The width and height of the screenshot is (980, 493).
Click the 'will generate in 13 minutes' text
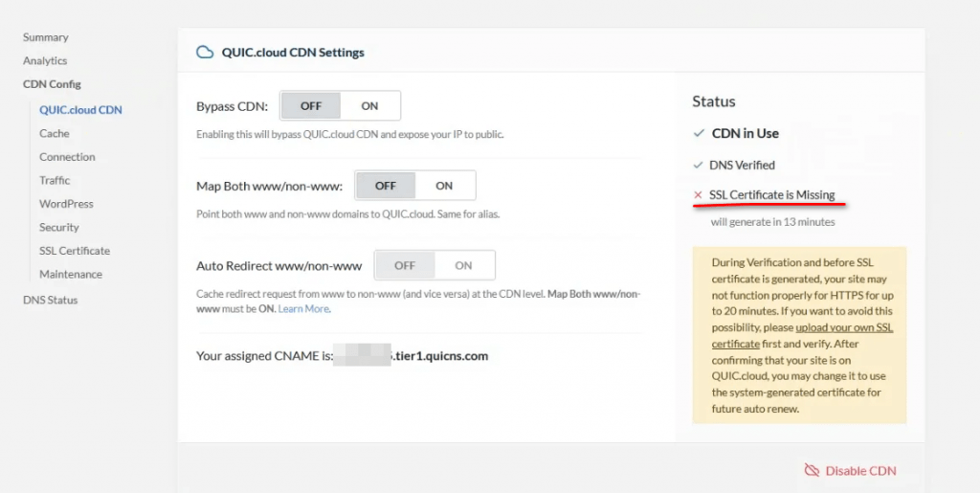click(x=772, y=222)
